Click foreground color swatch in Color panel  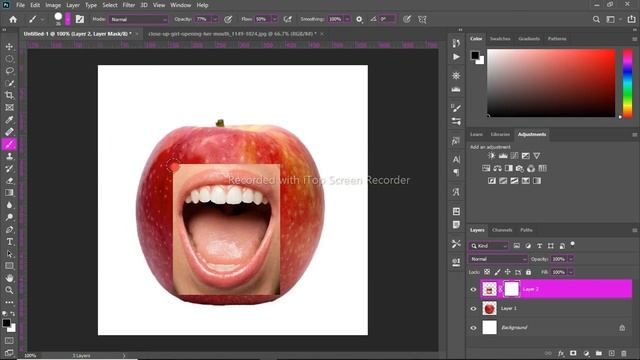(475, 55)
